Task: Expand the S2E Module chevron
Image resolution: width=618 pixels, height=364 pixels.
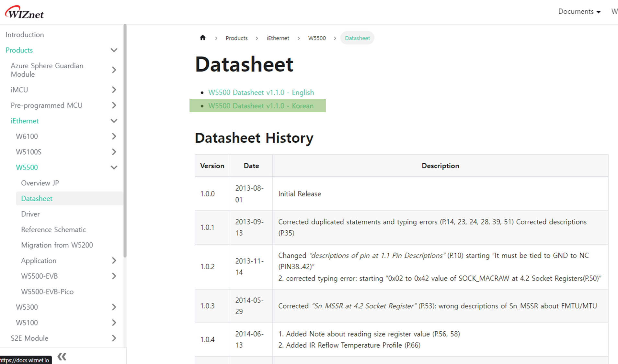Action: [x=114, y=338]
